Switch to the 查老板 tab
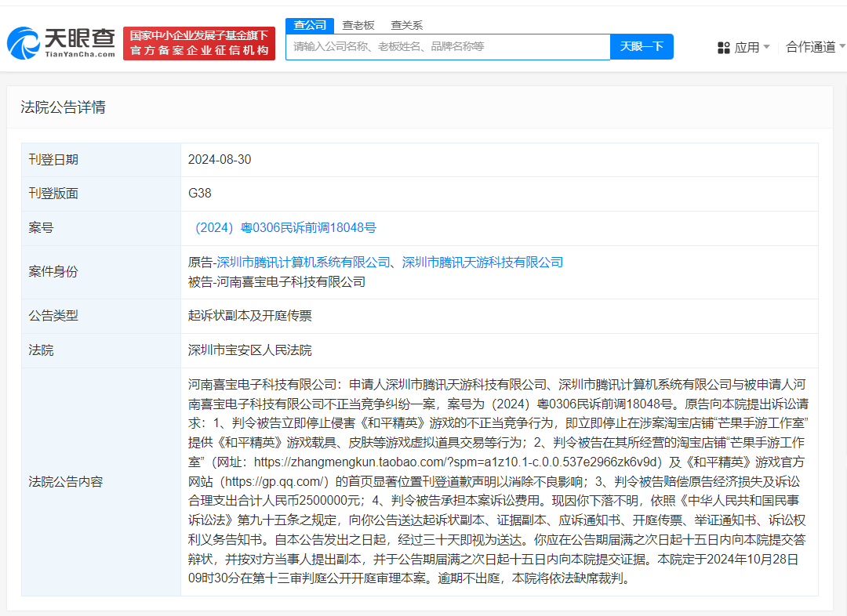This screenshot has height=616, width=847. pos(358,25)
